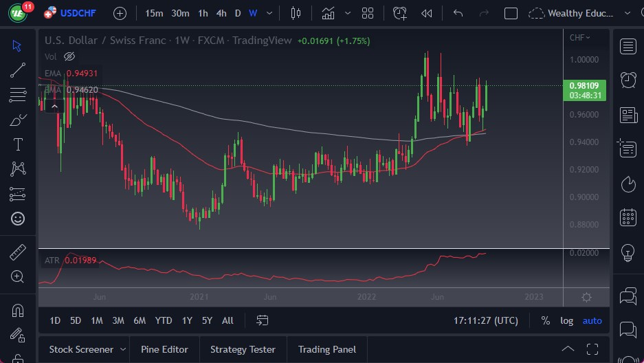Viewport: 644px width, 363px height.
Task: Open the candlestick chart style selector
Action: coord(296,13)
